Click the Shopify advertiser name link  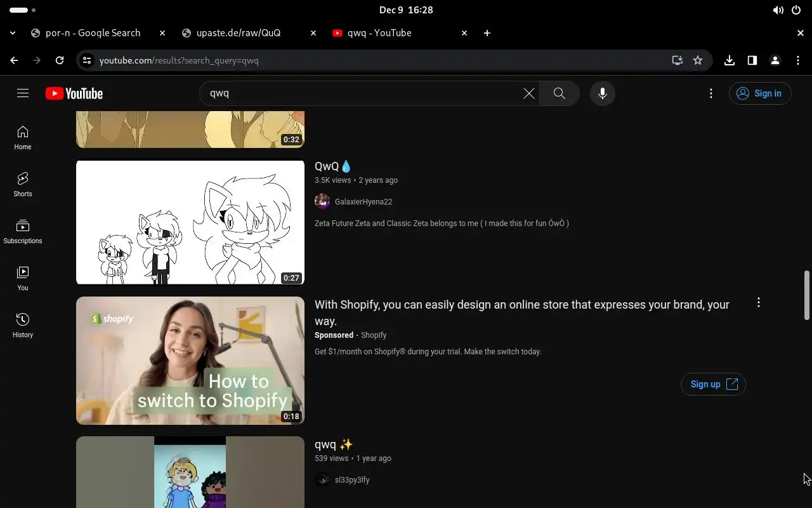[374, 335]
